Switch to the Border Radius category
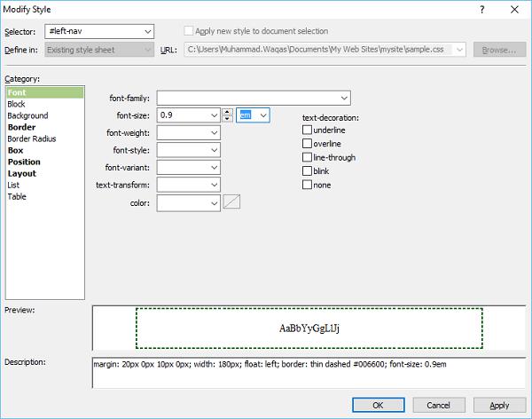The image size is (532, 419). tap(31, 138)
